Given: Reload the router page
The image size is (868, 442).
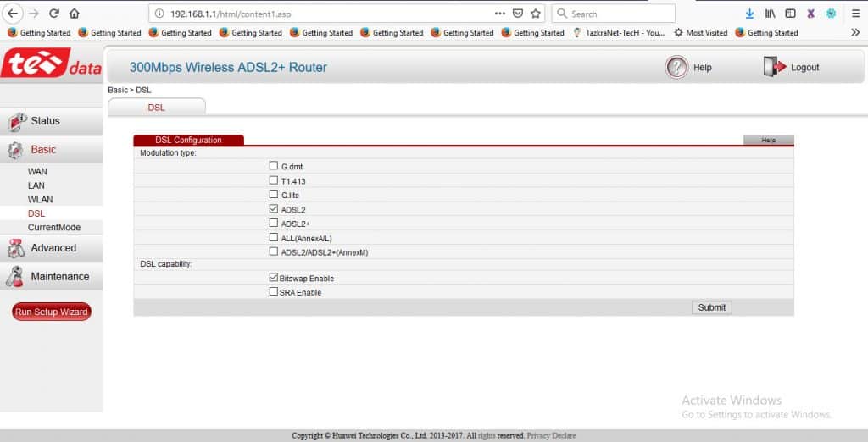Looking at the screenshot, I should 53,14.
